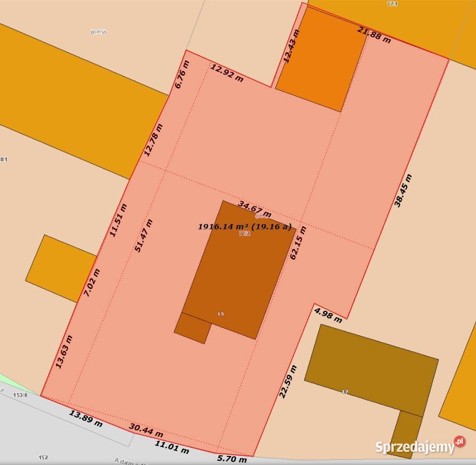Select parcel number 77/2 label
The image size is (476, 465).
click(245, 234)
